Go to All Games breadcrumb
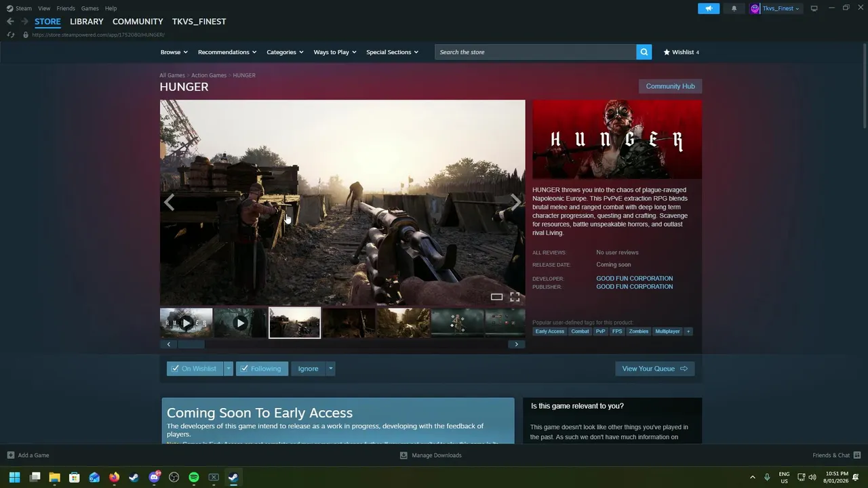 tap(172, 75)
